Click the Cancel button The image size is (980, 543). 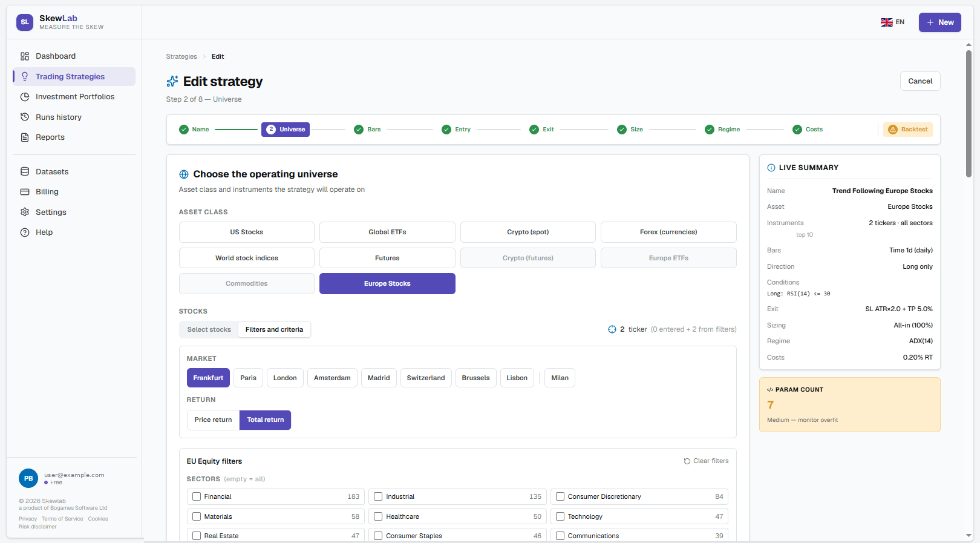(x=920, y=81)
